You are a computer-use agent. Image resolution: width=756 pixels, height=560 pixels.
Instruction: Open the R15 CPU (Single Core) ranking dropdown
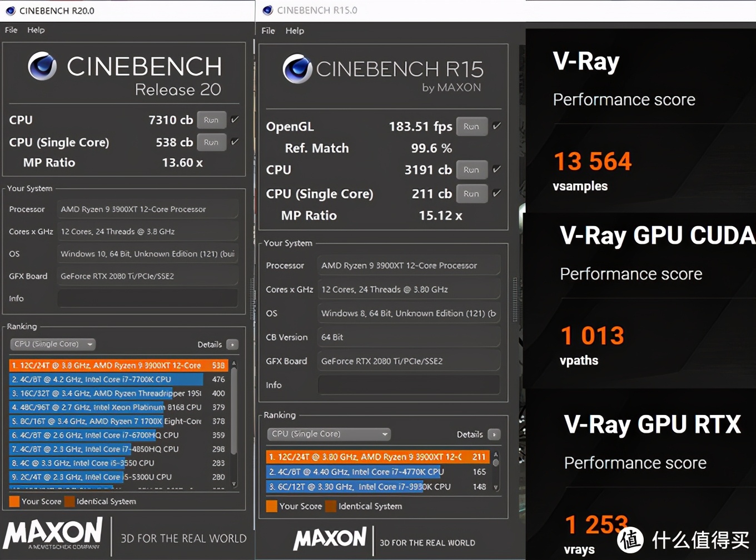329,434
